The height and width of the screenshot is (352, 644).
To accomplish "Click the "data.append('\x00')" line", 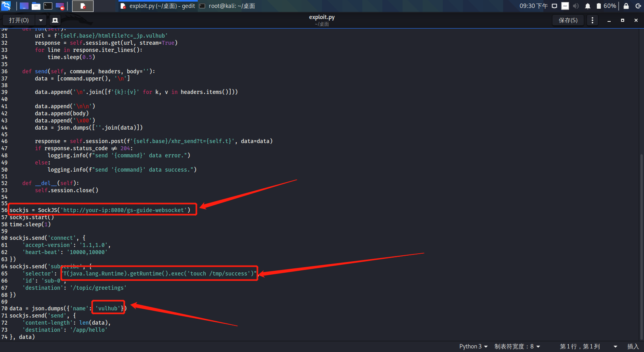I will (65, 121).
